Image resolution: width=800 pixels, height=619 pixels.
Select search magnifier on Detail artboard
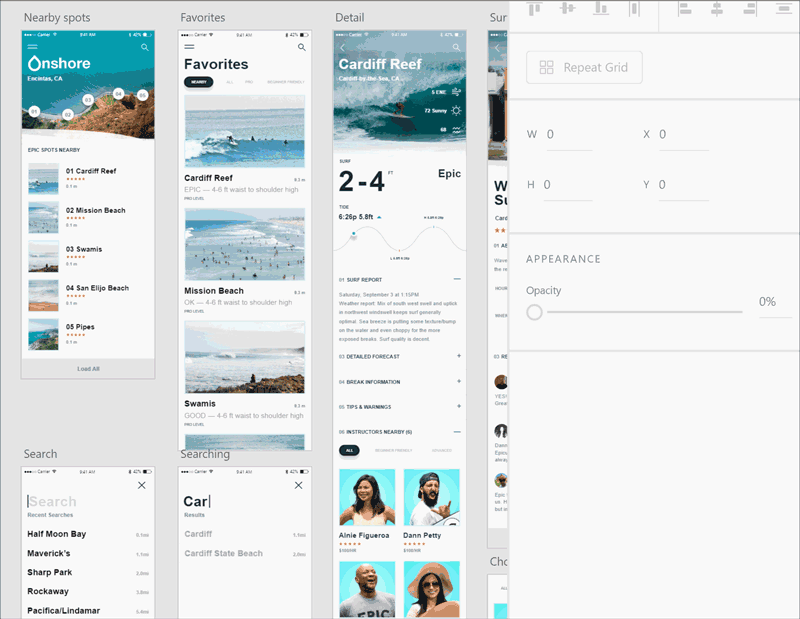coord(456,47)
